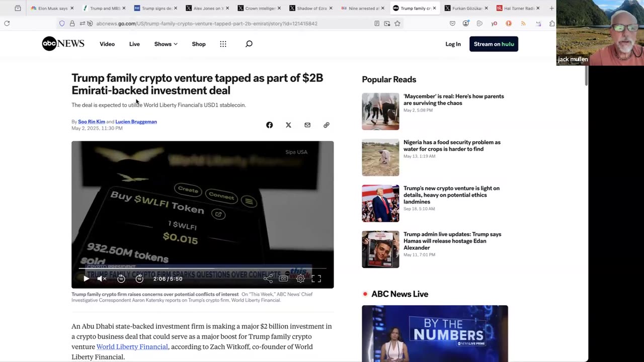Share article on Facebook icon
Image resolution: width=644 pixels, height=362 pixels.
(270, 125)
